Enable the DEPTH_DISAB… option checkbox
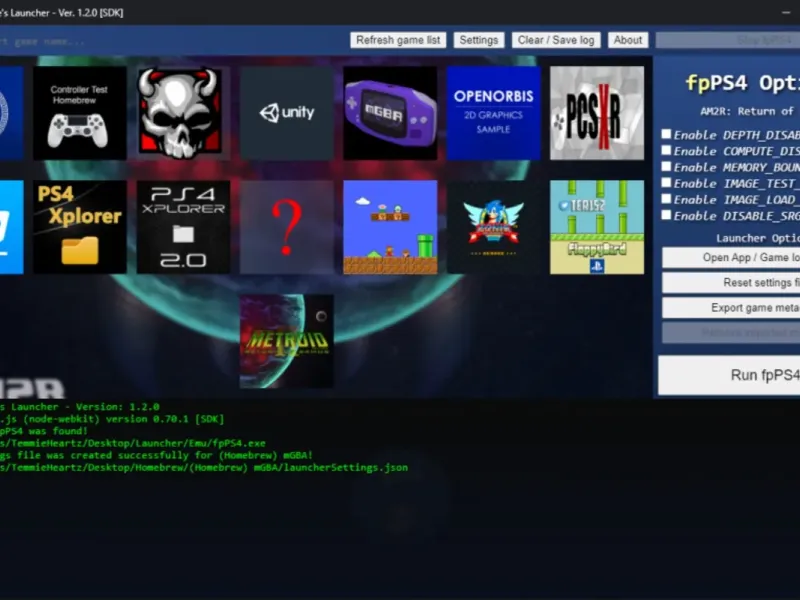This screenshot has width=800, height=600. 666,134
